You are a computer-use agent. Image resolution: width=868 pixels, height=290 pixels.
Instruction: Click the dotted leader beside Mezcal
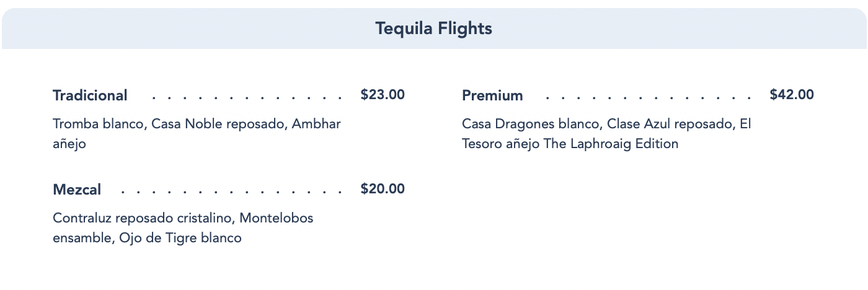tap(231, 191)
